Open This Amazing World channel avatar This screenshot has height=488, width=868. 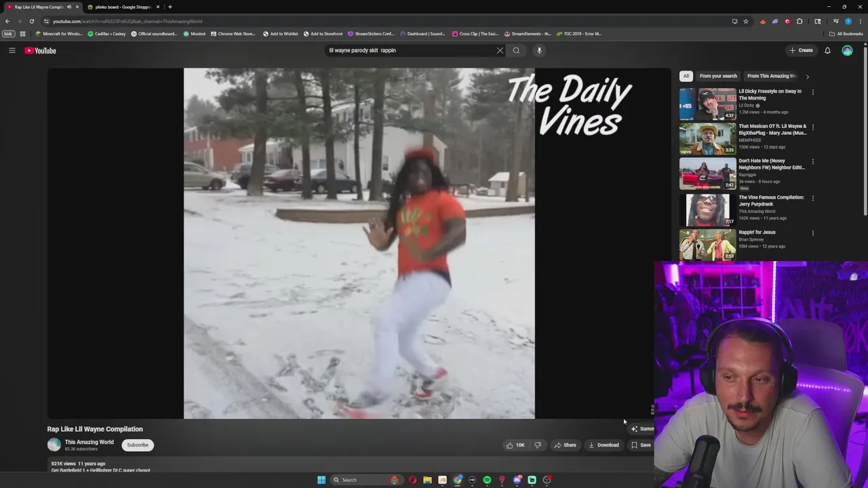pyautogui.click(x=54, y=445)
